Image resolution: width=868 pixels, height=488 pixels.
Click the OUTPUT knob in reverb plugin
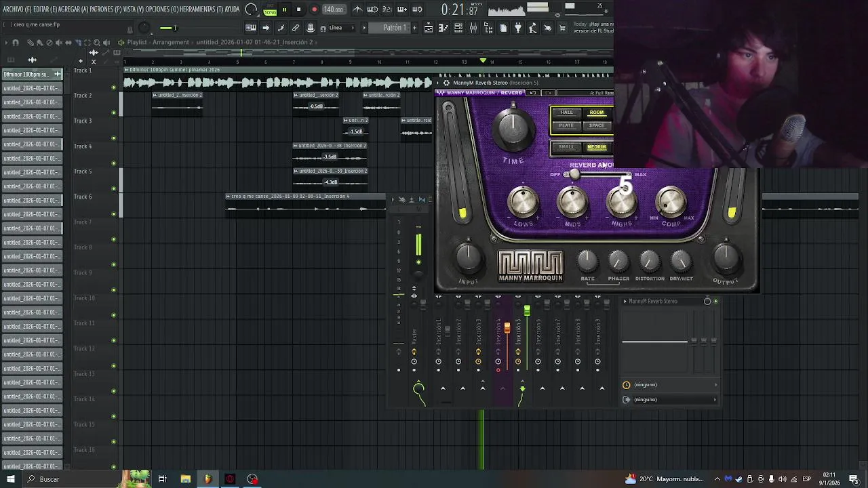pos(725,258)
